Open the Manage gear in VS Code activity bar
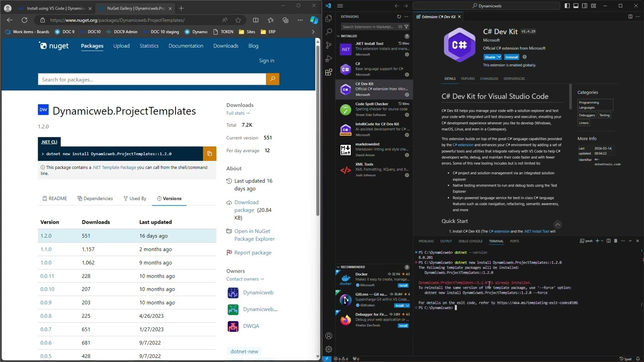The width and height of the screenshot is (644, 362). 329,349
